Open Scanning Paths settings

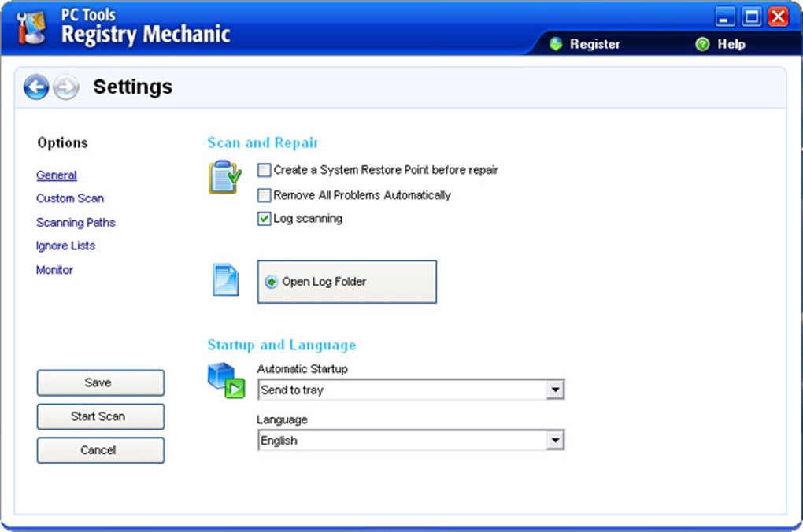coord(76,222)
